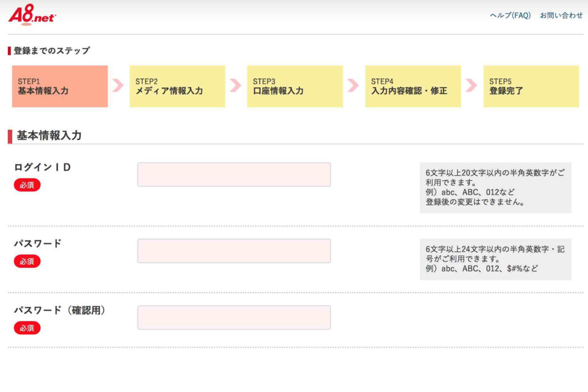Click the password 6文字以上24文字以内 hint box

495,259
